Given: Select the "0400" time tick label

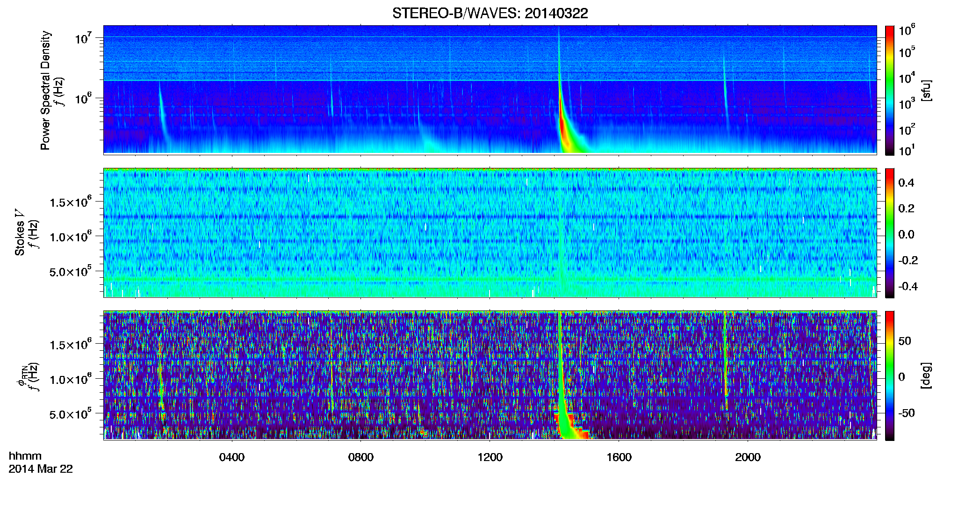Looking at the screenshot, I should point(232,457).
